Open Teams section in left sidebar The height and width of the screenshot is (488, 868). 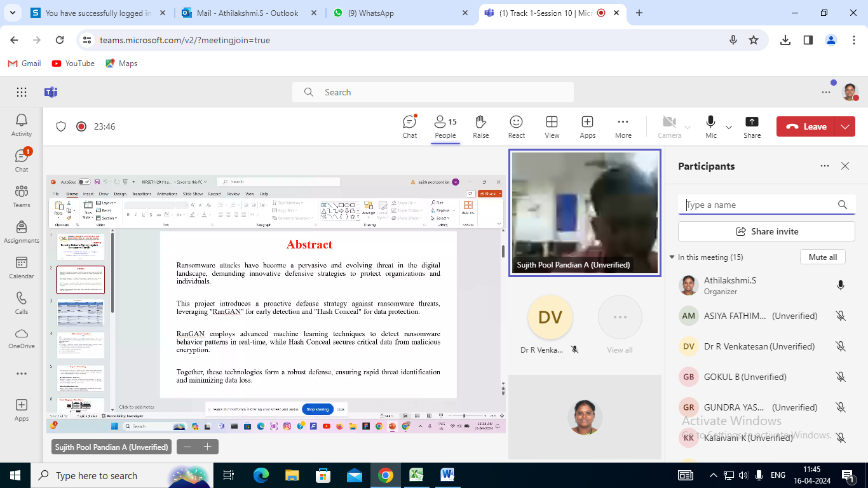(22, 196)
